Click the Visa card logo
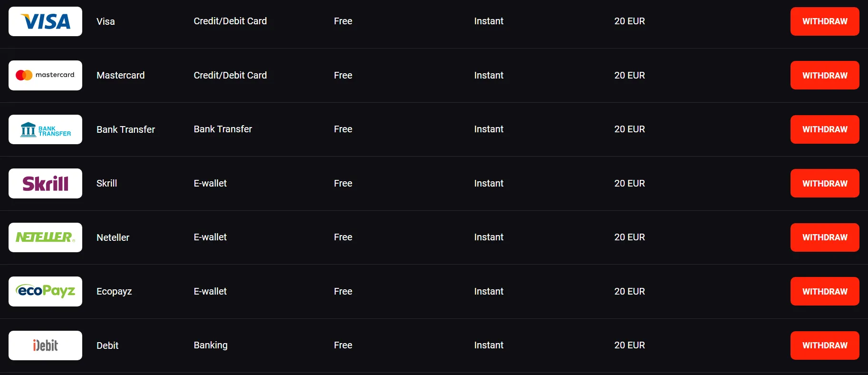 point(45,21)
